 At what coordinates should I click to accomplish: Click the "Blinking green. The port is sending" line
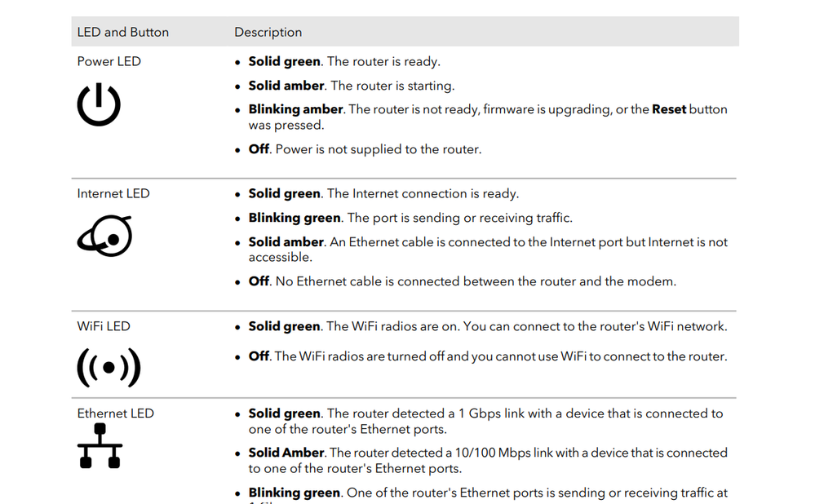[410, 218]
